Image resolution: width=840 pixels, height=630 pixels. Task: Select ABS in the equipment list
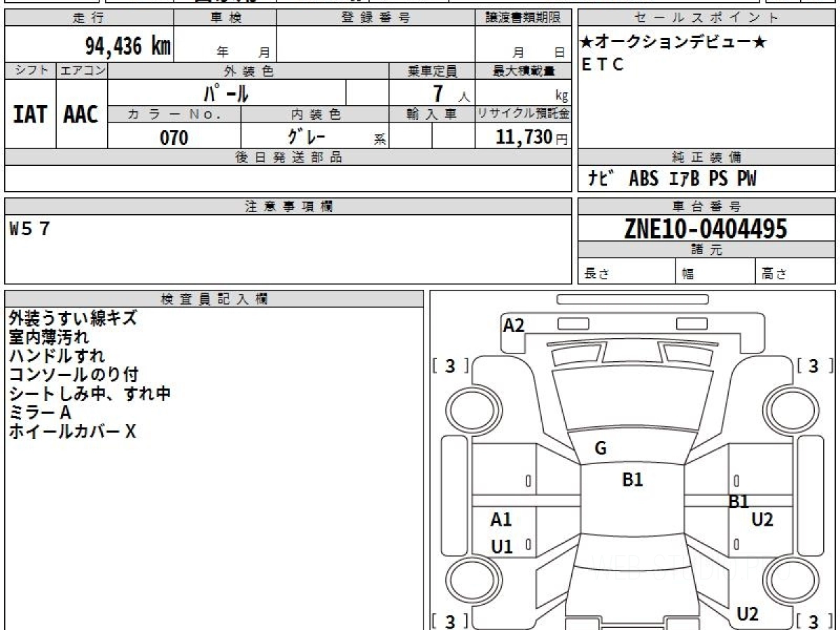644,179
